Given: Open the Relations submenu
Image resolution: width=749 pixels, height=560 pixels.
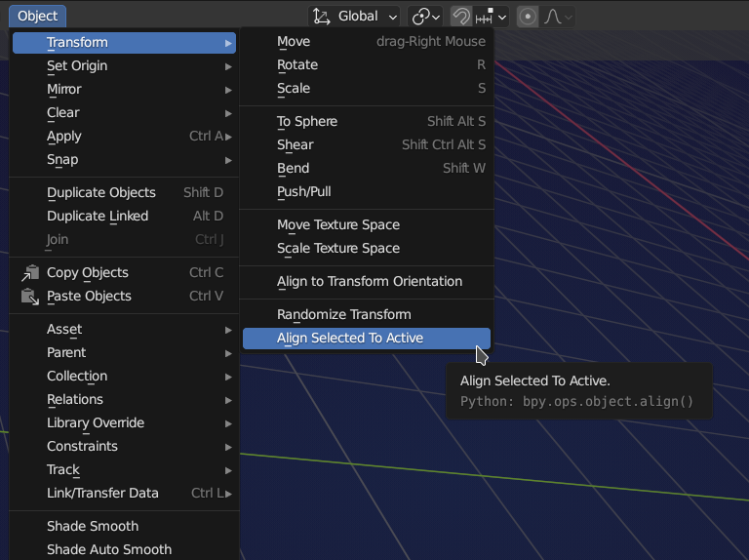Looking at the screenshot, I should click(x=124, y=399).
